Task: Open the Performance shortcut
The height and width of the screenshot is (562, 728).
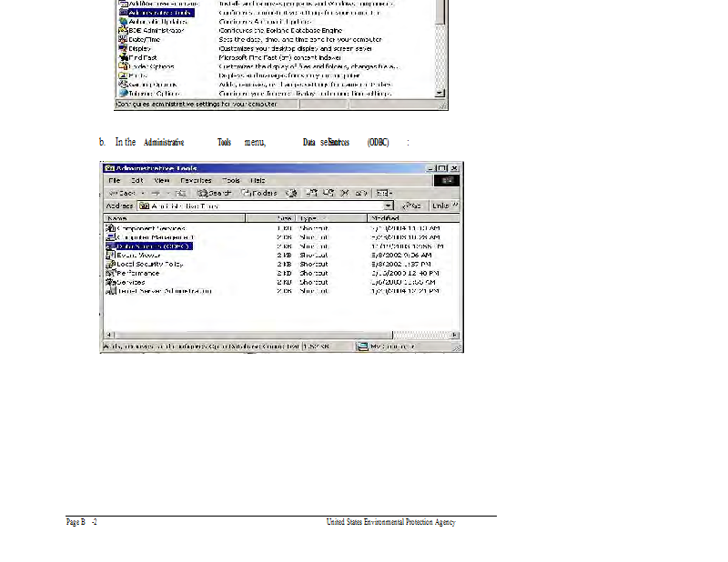Action: coord(137,273)
